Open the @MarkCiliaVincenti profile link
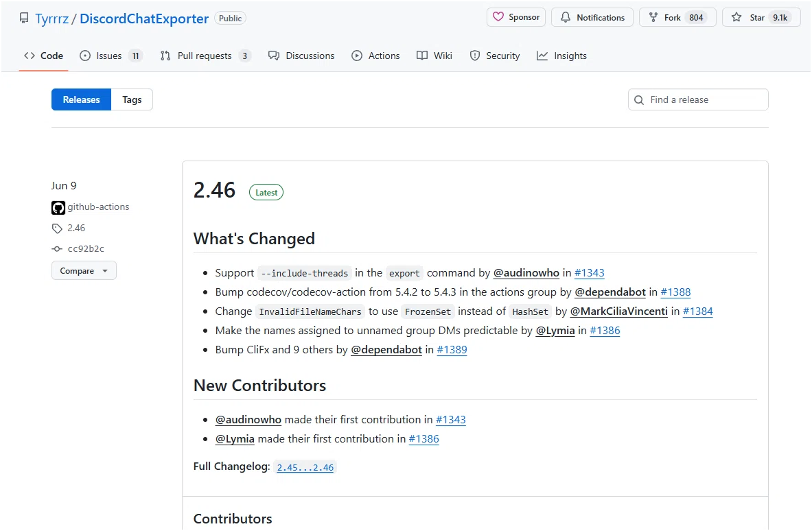Viewport: 812px width, 531px height. (x=619, y=311)
